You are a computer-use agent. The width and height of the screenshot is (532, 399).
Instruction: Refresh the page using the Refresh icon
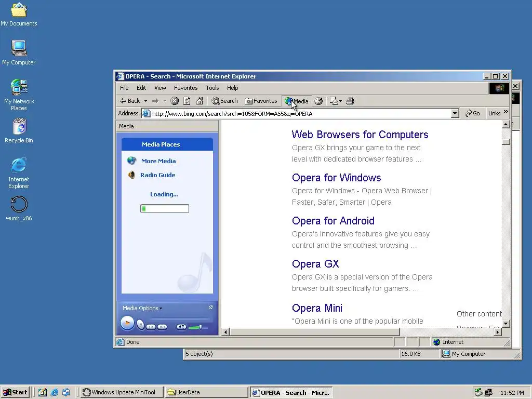pos(187,101)
